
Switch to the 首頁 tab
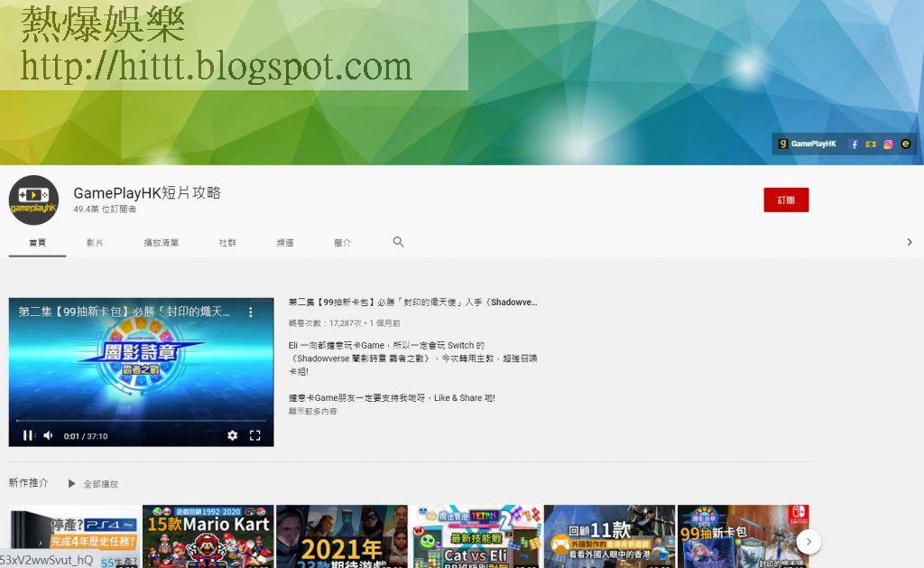[37, 242]
